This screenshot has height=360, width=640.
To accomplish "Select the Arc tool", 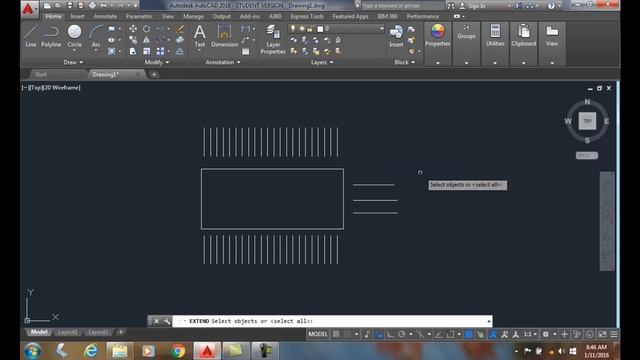I will [x=96, y=35].
